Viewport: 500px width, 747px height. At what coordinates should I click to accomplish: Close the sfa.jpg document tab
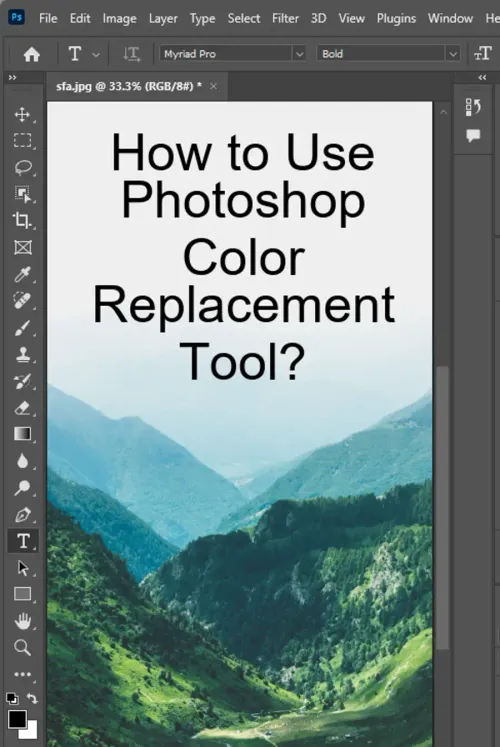tap(213, 86)
